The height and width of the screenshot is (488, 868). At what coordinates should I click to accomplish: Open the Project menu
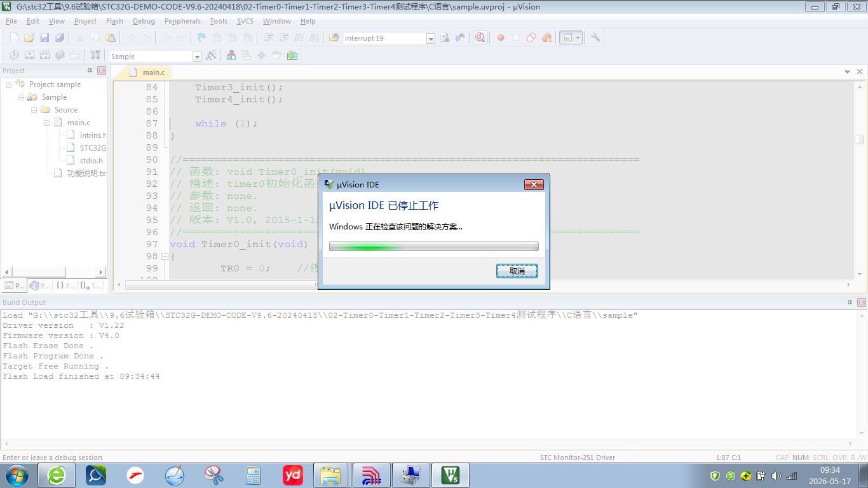coord(85,21)
